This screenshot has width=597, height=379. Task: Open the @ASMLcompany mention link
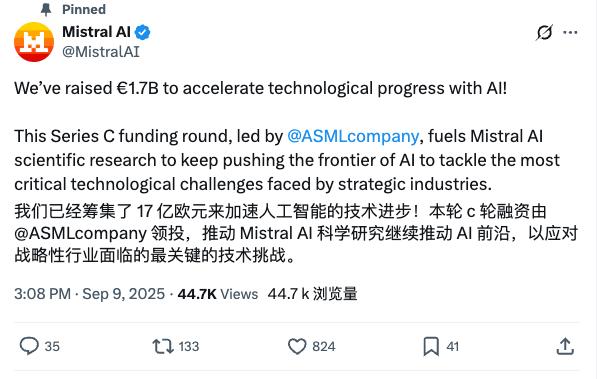pyautogui.click(x=353, y=136)
